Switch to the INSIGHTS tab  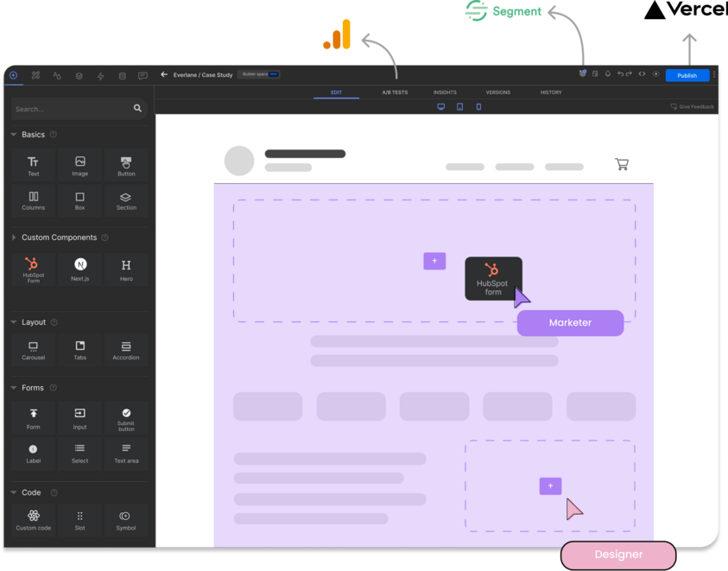pos(445,92)
